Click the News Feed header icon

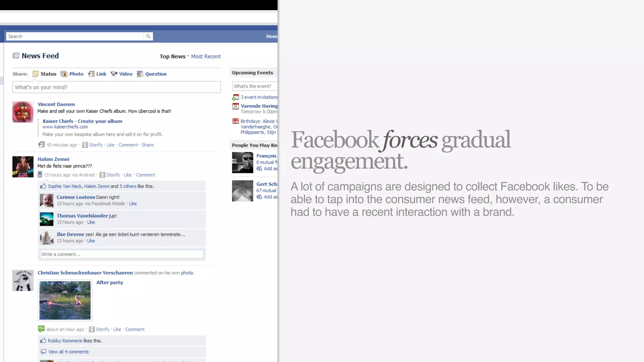point(16,56)
